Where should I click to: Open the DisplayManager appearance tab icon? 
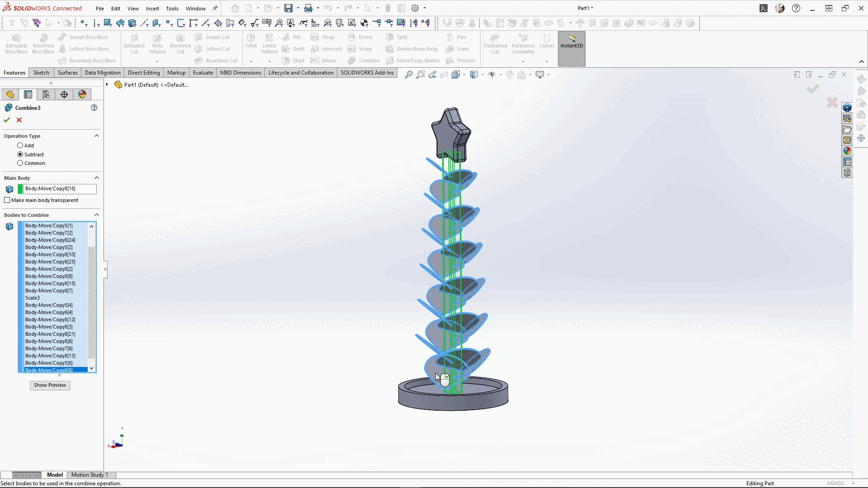[82, 94]
